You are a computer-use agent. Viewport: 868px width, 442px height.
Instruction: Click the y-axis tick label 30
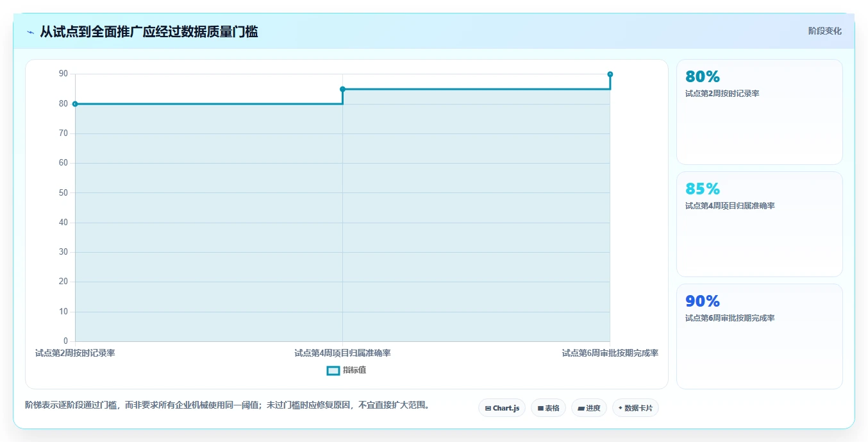point(63,252)
